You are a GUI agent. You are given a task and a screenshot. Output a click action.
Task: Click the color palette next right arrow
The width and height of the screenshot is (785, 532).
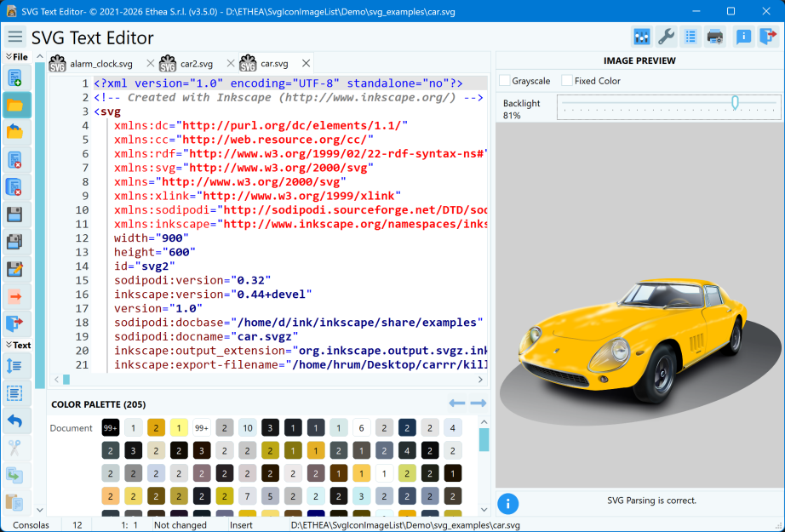[478, 403]
